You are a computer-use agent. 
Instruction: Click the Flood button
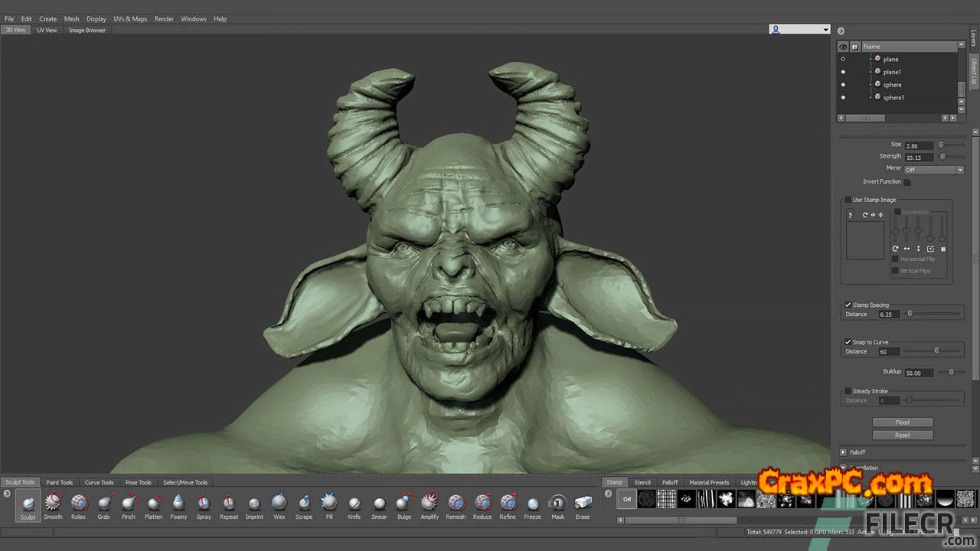(x=903, y=422)
